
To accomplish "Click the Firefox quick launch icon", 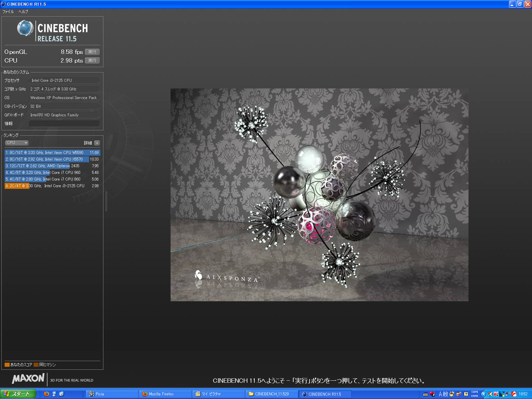I will pos(47,394).
